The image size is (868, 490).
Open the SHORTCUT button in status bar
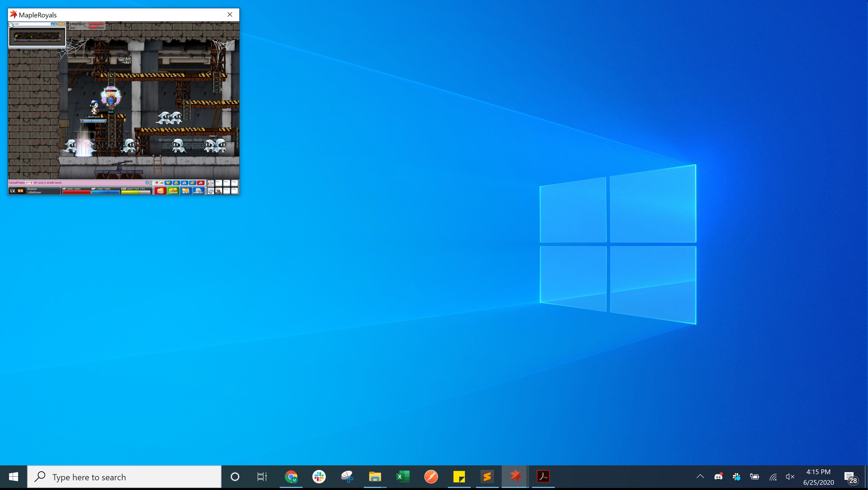(x=198, y=191)
